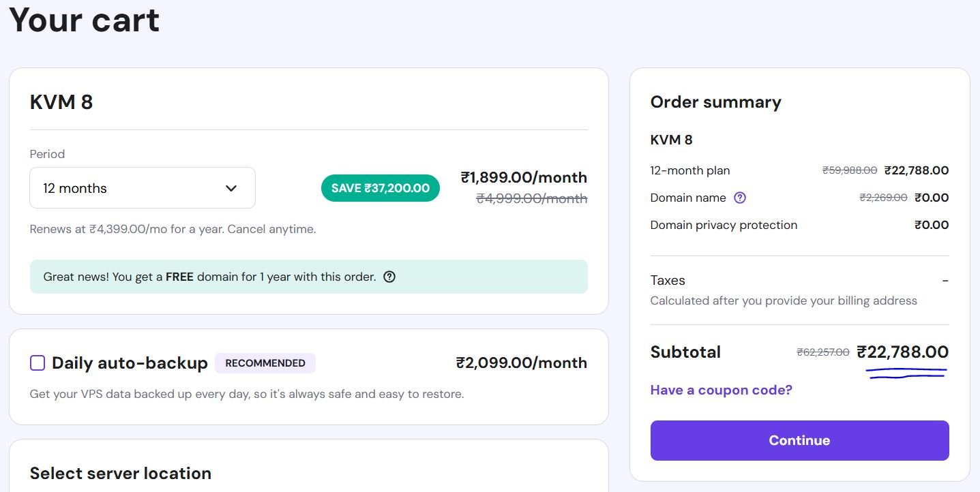Click the 12-month plan line item label
This screenshot has height=492, width=980.
pos(690,170)
